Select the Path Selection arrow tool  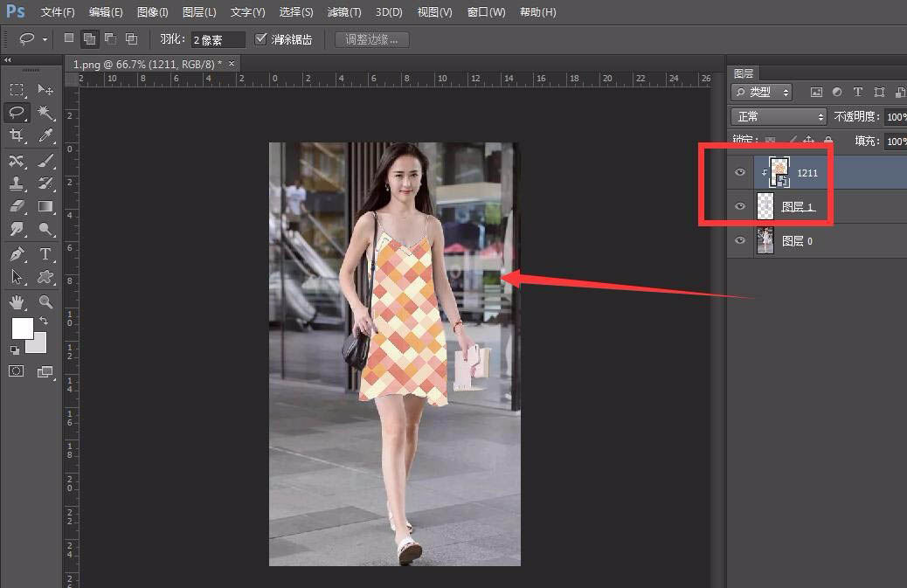coord(17,277)
